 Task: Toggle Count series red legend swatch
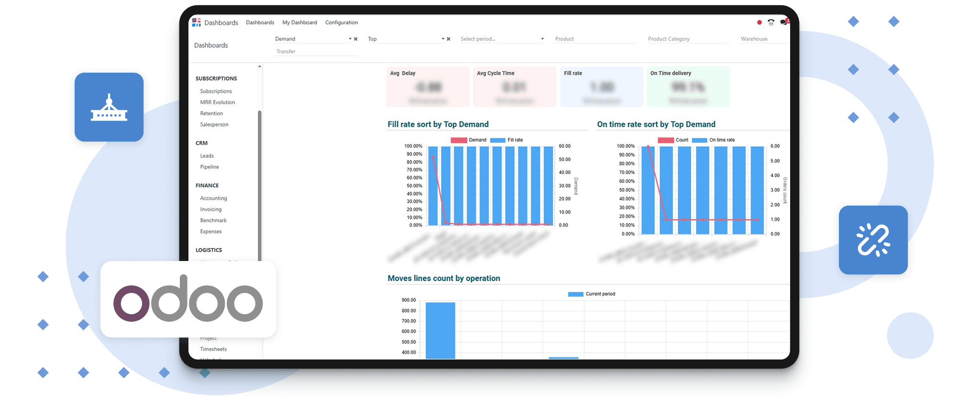[x=666, y=140]
